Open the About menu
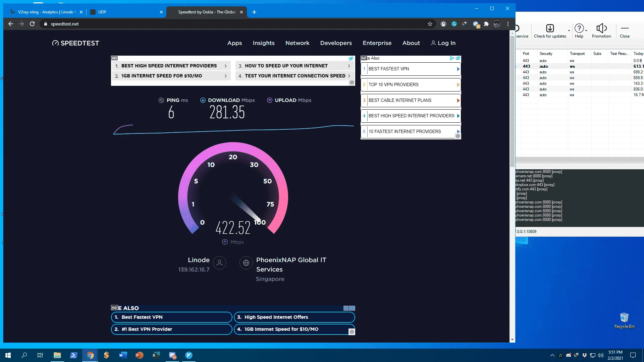 click(411, 43)
